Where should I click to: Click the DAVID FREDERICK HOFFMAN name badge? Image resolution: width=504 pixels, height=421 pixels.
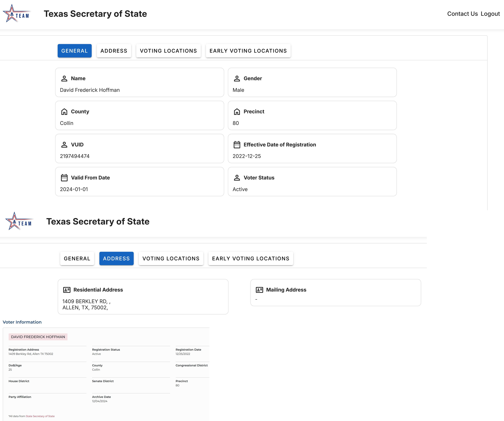[38, 337]
